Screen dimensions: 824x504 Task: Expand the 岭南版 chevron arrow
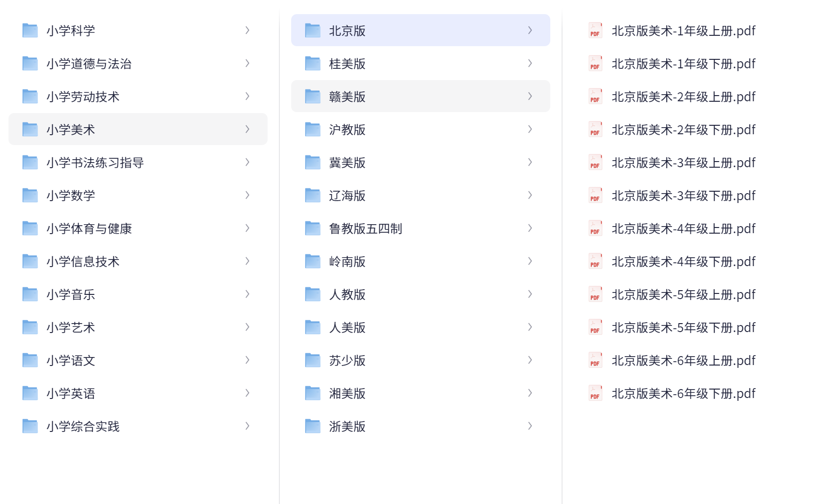pos(530,261)
